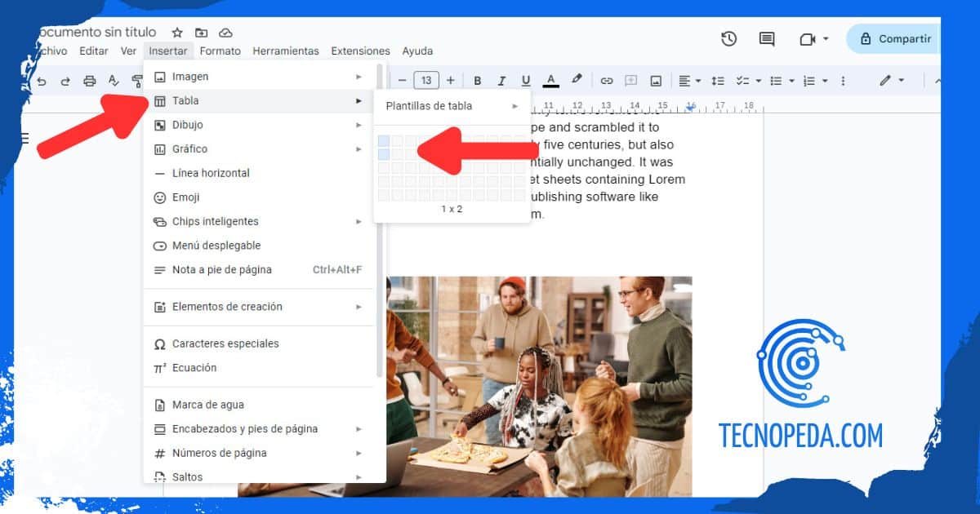The width and height of the screenshot is (980, 514).
Task: Open the editing mode pencil dropdown
Action: click(891, 81)
